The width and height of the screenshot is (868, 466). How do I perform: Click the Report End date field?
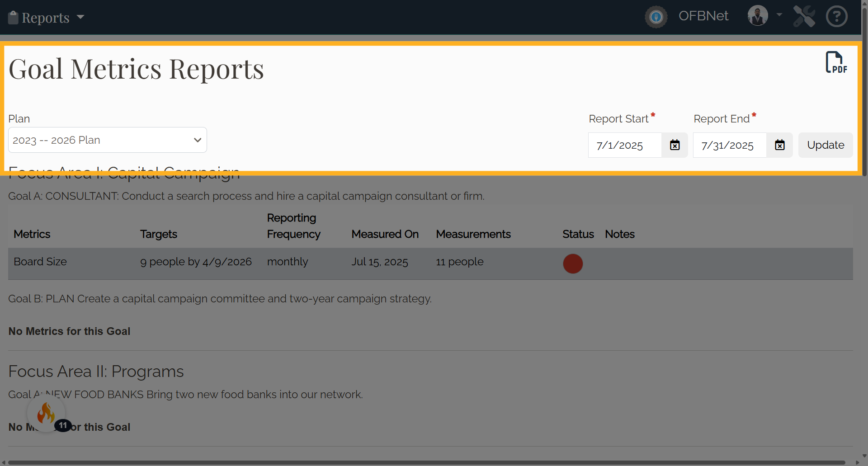tap(730, 145)
